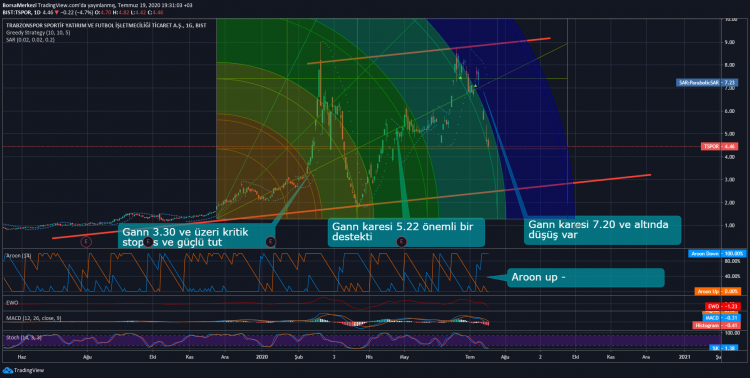Click the red EWO -1.23 value tag

click(x=722, y=306)
